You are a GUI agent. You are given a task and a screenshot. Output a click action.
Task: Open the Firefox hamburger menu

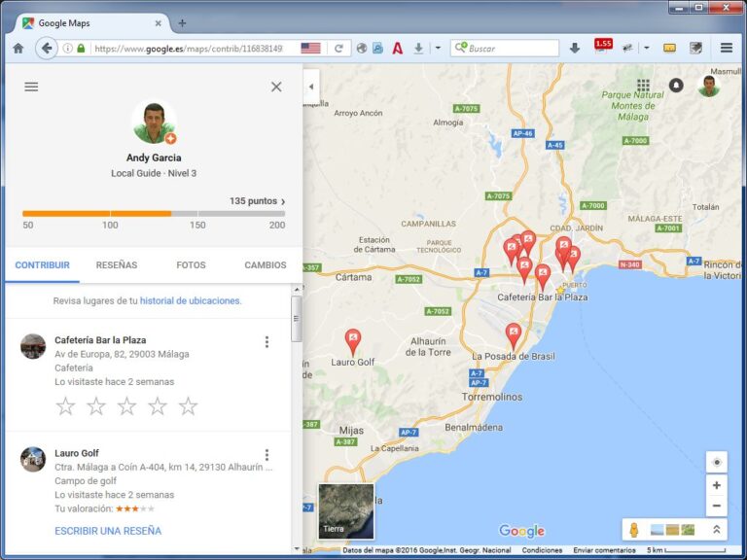(x=726, y=48)
